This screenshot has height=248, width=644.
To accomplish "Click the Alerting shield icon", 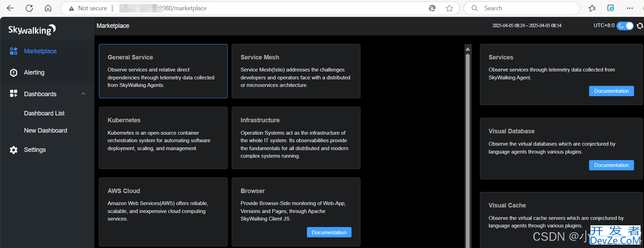I will (x=13, y=72).
